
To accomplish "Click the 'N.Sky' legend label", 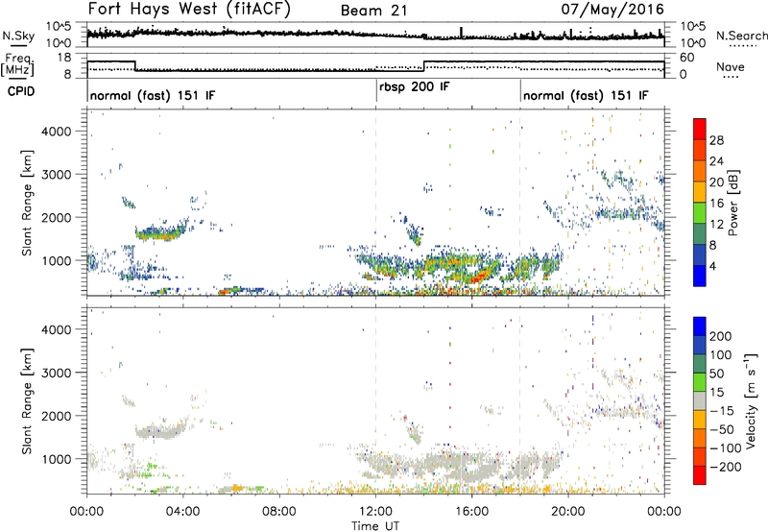I will pyautogui.click(x=18, y=36).
